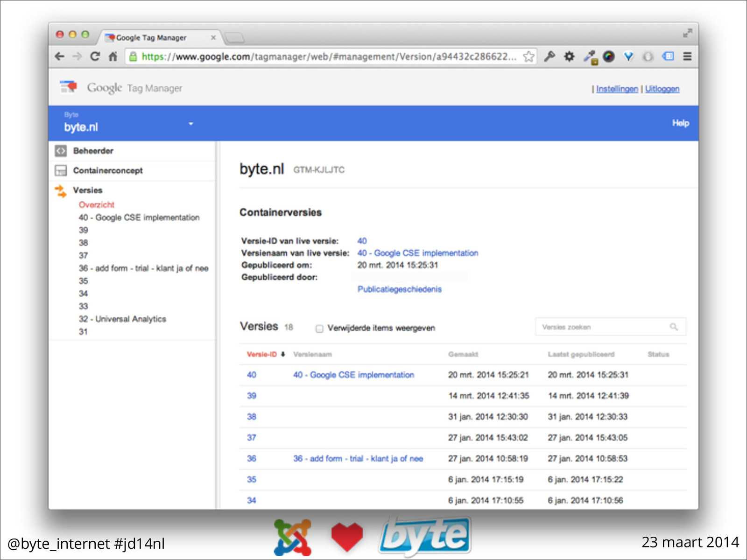Click the fullscreen arrows icon in title bar
Screen dimensions: 747x560
[x=687, y=34]
